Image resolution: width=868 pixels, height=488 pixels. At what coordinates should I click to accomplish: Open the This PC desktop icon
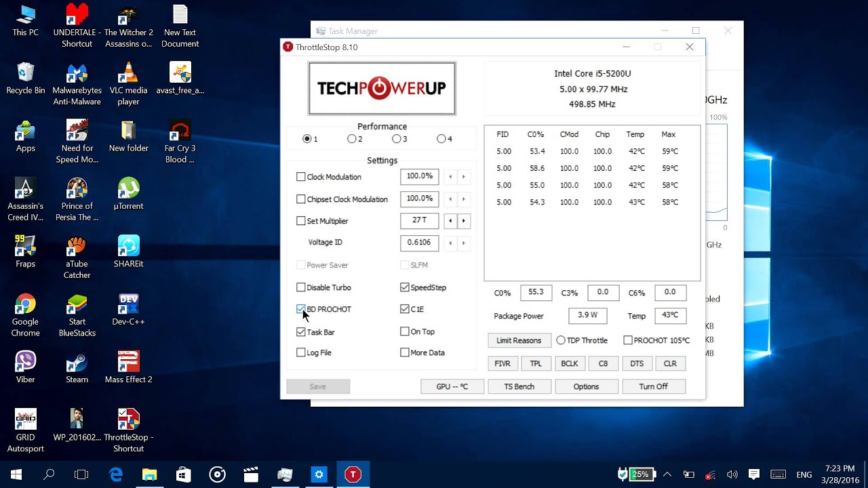tap(25, 20)
